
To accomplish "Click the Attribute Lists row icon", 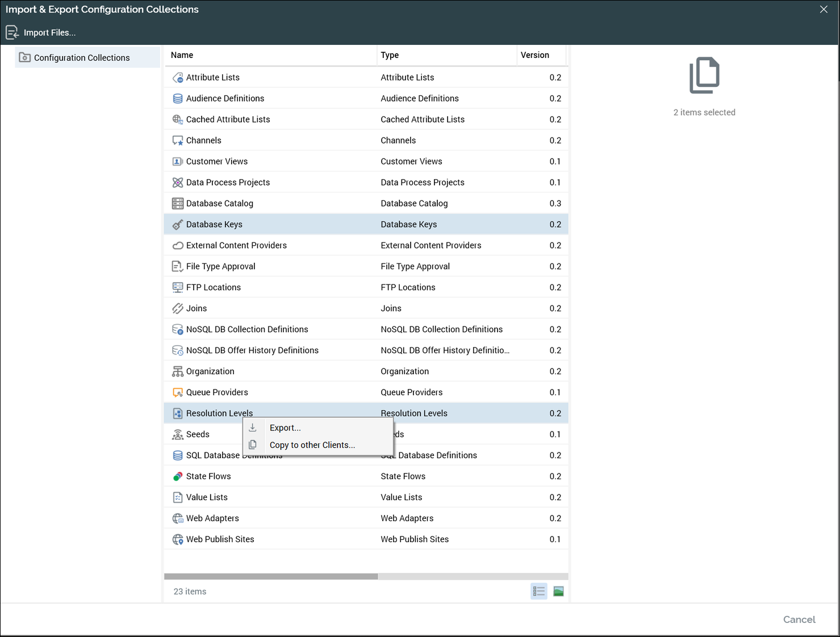I will [x=178, y=78].
